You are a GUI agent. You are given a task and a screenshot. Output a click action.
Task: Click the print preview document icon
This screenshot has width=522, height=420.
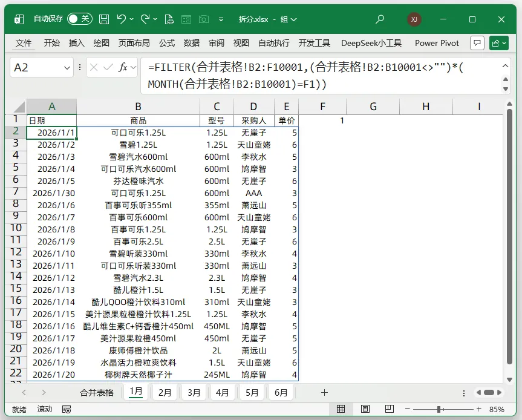click(x=169, y=19)
